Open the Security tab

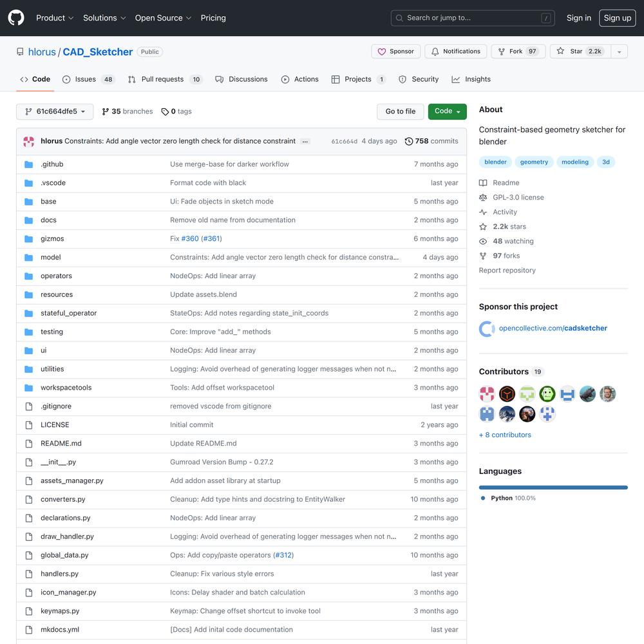[419, 79]
